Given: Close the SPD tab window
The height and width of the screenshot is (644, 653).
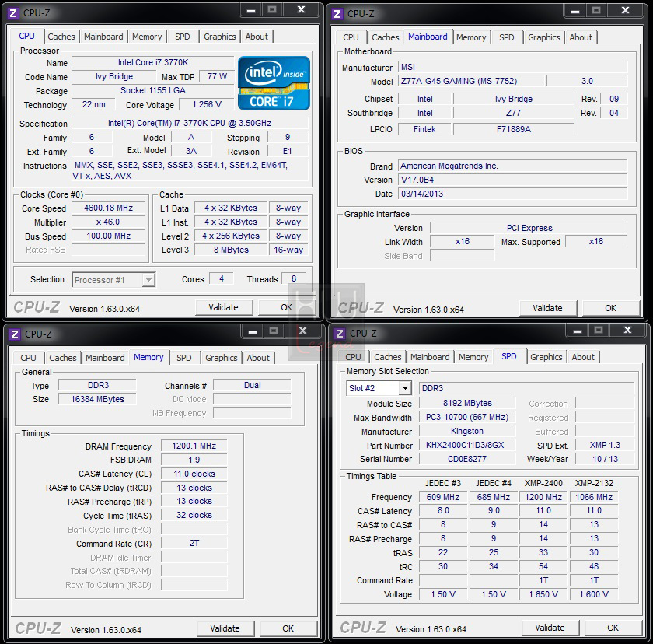Looking at the screenshot, I should coord(628,331).
